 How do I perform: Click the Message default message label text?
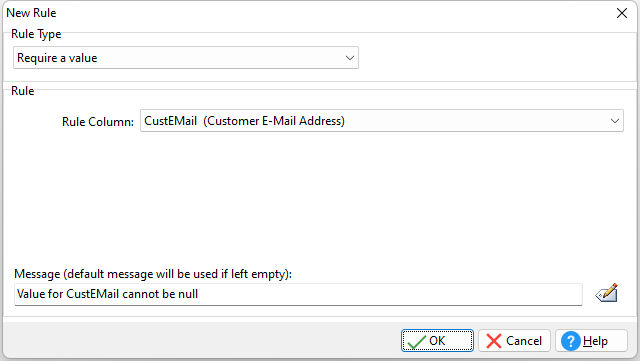click(x=153, y=274)
